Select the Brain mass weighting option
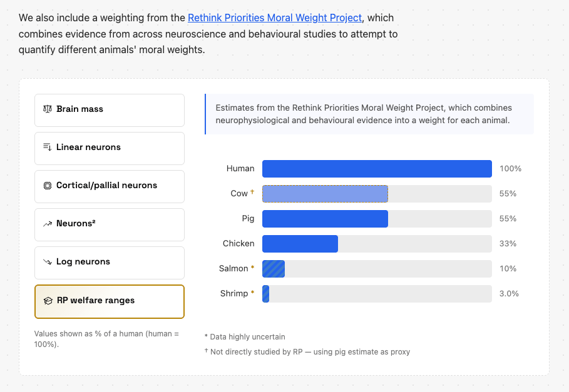Viewport: 569px width, 392px height. point(110,111)
